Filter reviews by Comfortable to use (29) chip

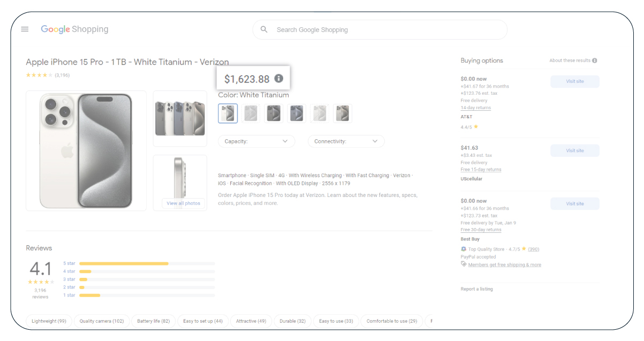click(392, 321)
